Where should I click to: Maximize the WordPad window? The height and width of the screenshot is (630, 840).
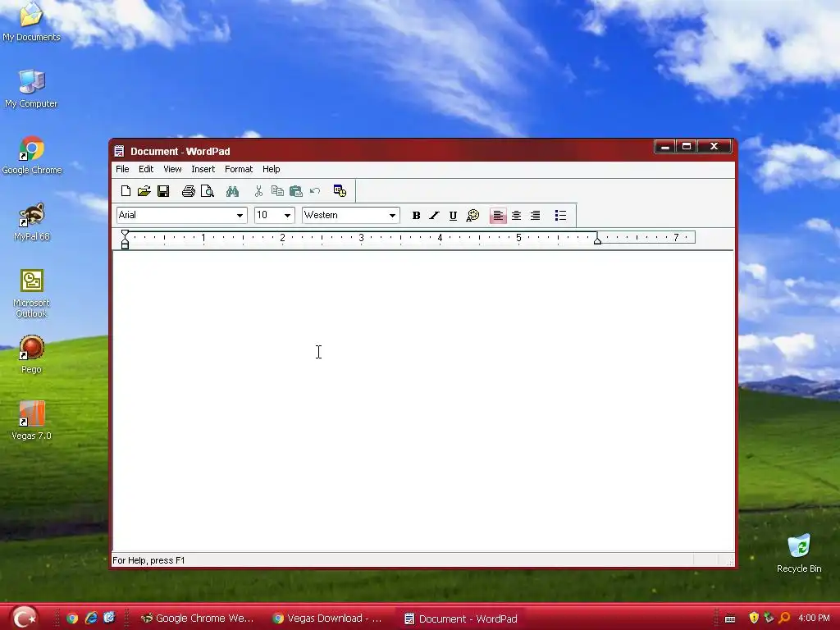(687, 146)
